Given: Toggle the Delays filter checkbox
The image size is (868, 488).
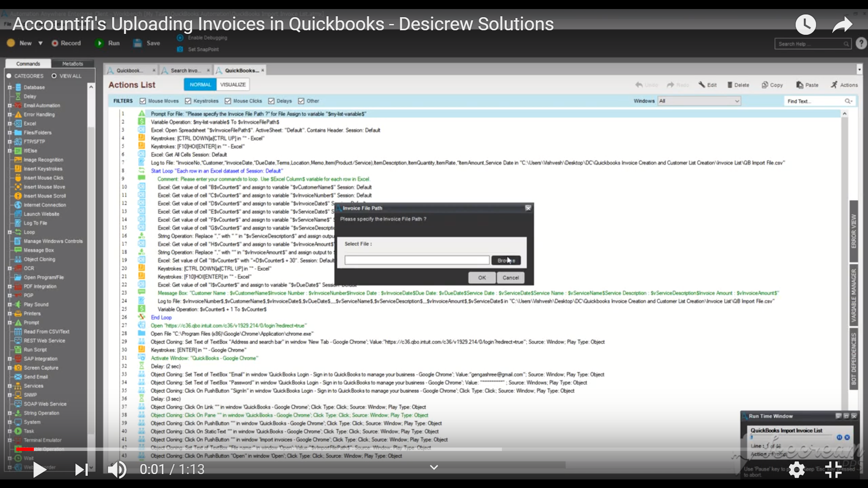Looking at the screenshot, I should pyautogui.click(x=271, y=101).
